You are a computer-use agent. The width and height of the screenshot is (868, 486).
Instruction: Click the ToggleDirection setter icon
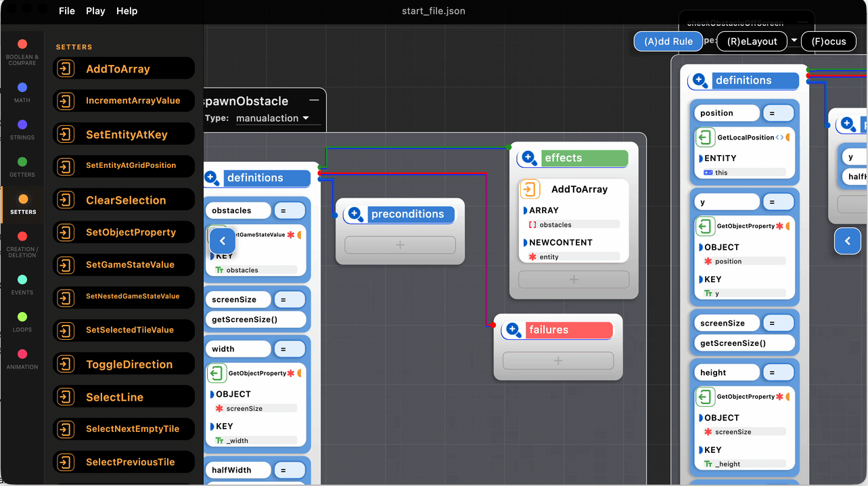[x=66, y=364]
